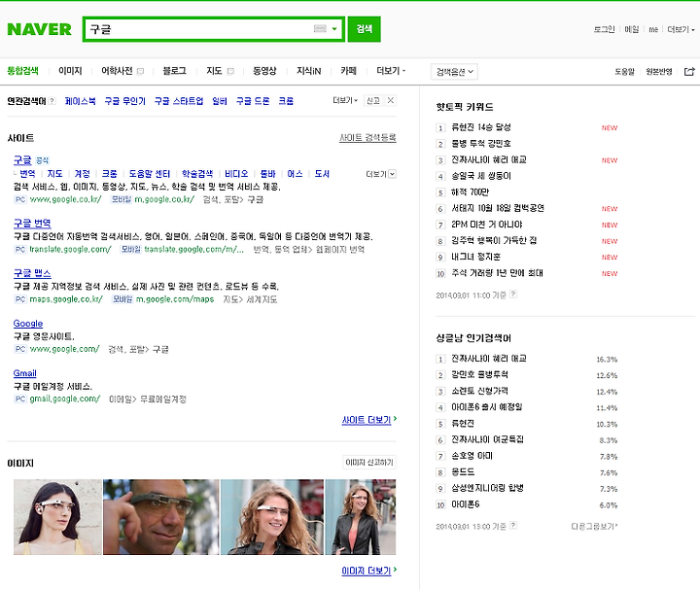This screenshot has height=590, width=700.
Task: Click hot topic 2PM 미친 거 아니야
Action: coord(487,225)
